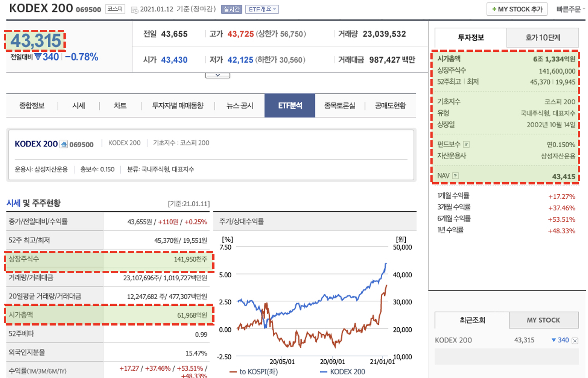
Task: Open the 공매도현황 tab
Action: pos(390,106)
